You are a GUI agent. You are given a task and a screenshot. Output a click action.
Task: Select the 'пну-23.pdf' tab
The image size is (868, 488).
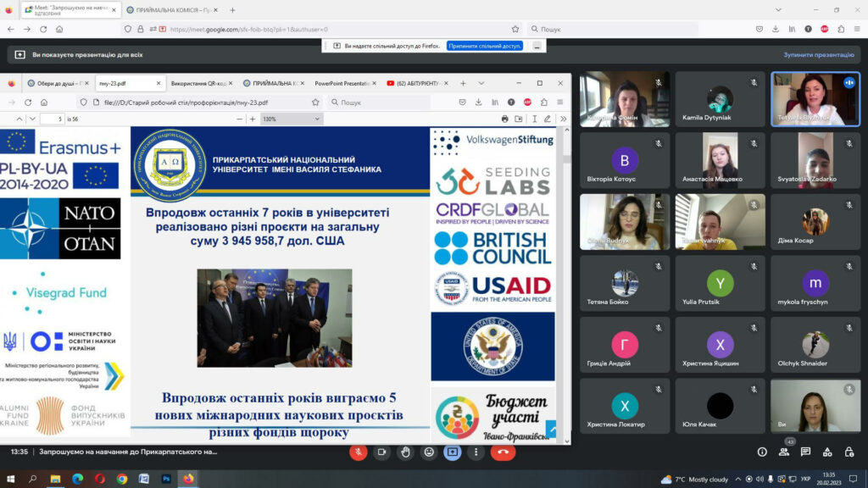click(113, 83)
